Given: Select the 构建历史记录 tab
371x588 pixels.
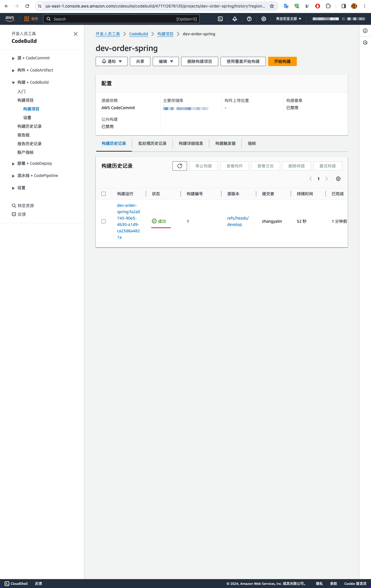Looking at the screenshot, I should click(114, 143).
